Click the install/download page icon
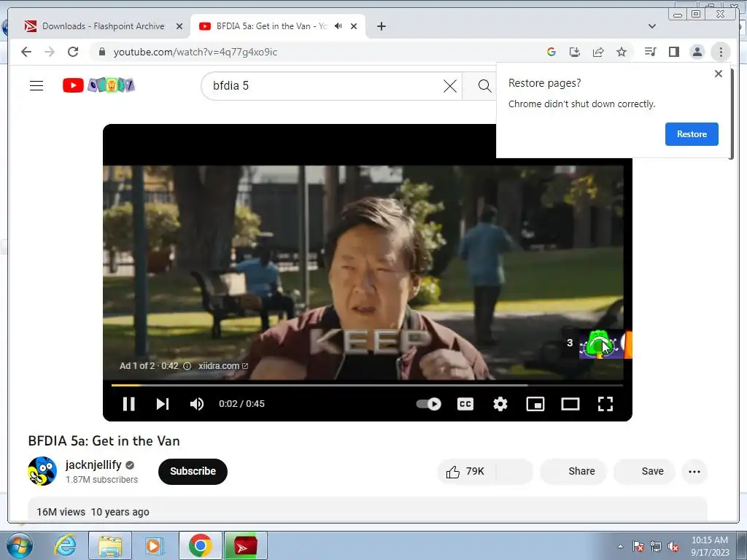The height and width of the screenshot is (560, 747). (575, 52)
